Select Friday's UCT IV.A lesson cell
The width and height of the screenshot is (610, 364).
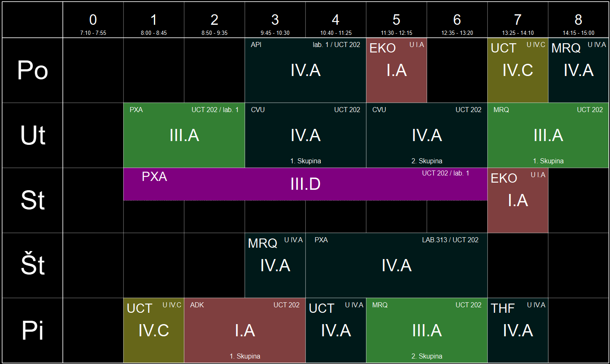click(x=335, y=331)
